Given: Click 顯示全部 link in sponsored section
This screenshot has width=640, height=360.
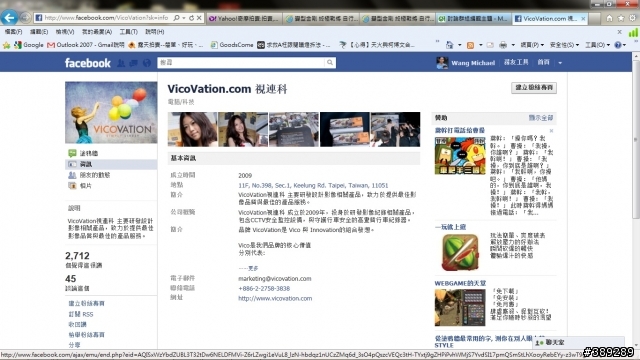Looking at the screenshot, I should (541, 118).
